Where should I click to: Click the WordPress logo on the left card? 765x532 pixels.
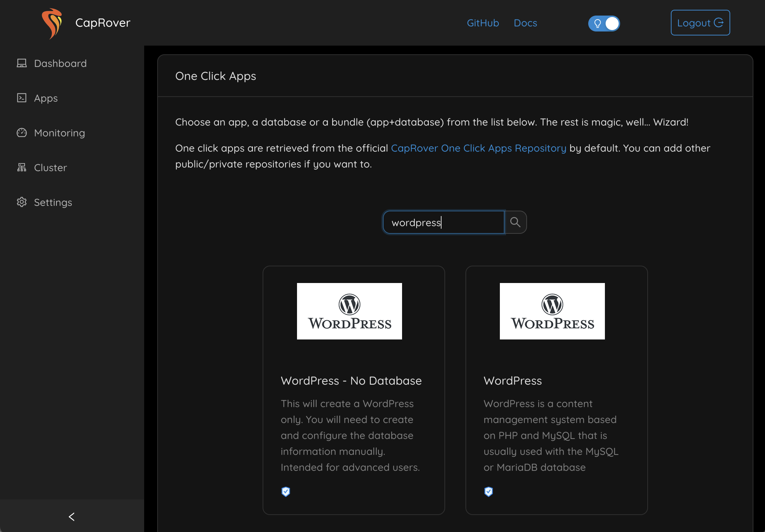(349, 311)
